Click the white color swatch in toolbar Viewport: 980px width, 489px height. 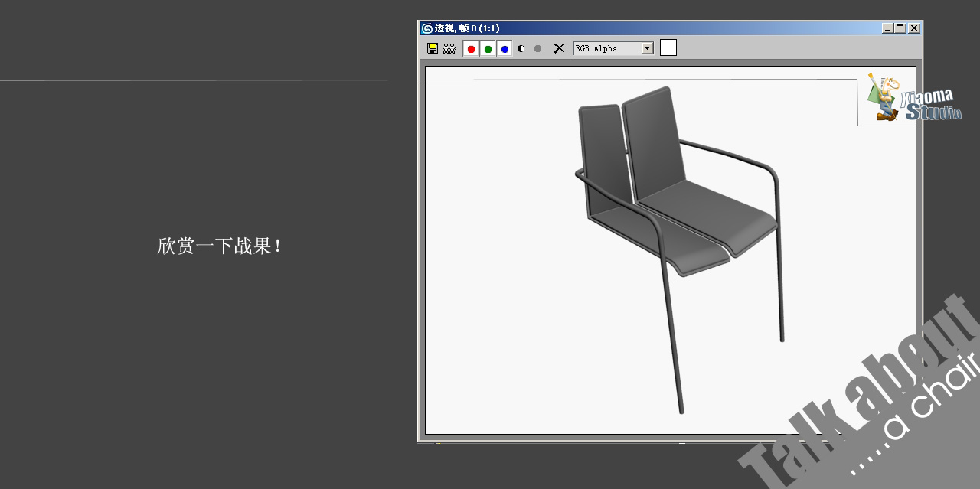click(668, 48)
